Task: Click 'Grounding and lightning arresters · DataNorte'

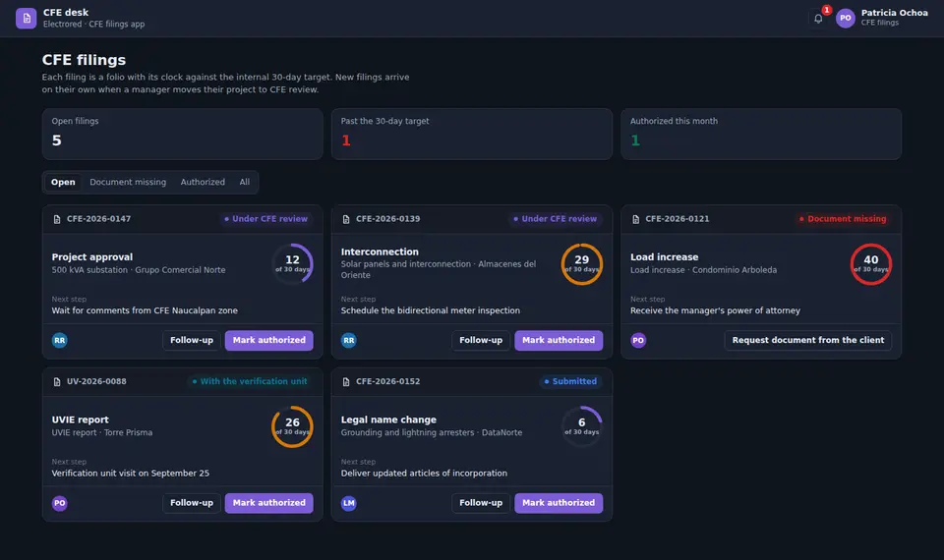Action: [x=432, y=432]
